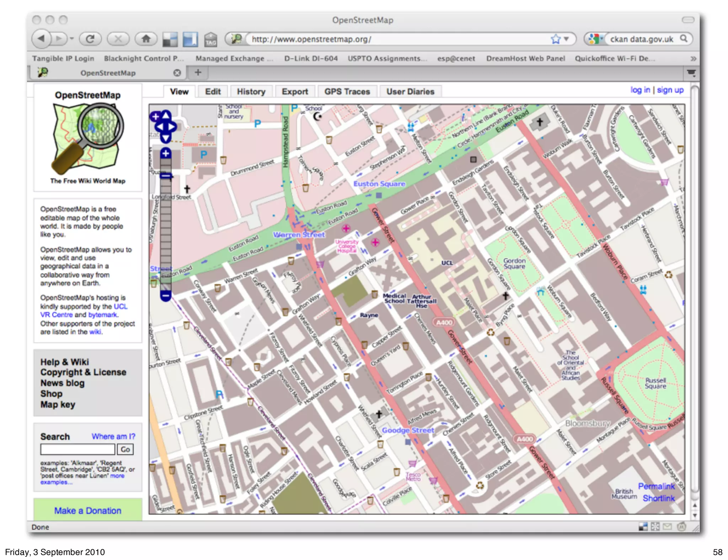Click the TAG toolbar icon
Screen dimensions: 728x560
(x=210, y=39)
